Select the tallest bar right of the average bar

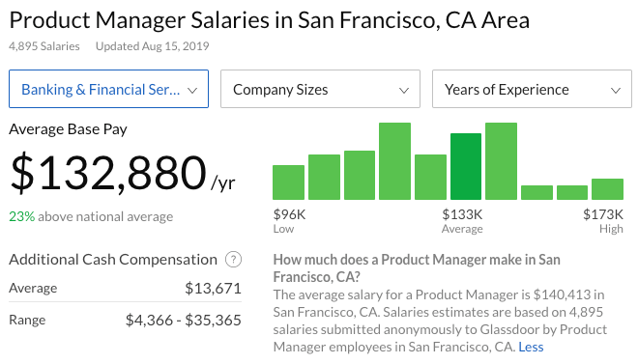[x=502, y=161]
